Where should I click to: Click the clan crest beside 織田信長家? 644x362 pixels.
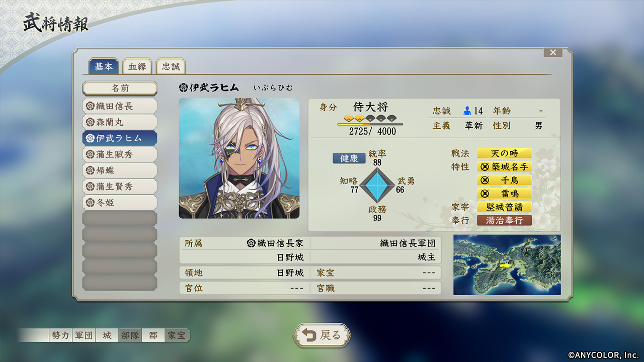tap(251, 243)
